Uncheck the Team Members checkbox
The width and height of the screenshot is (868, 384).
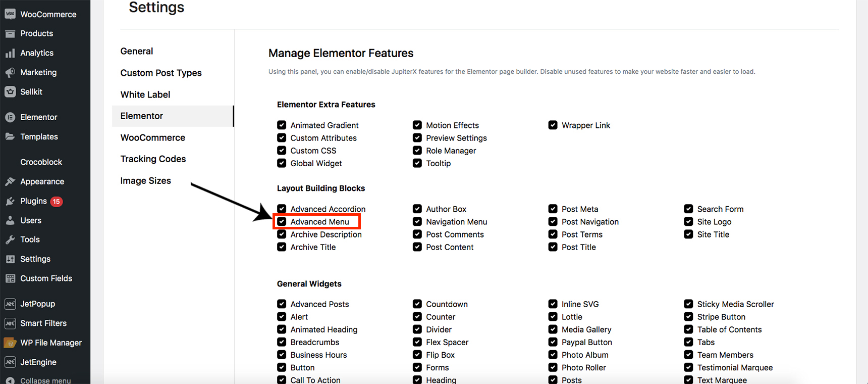click(x=688, y=354)
